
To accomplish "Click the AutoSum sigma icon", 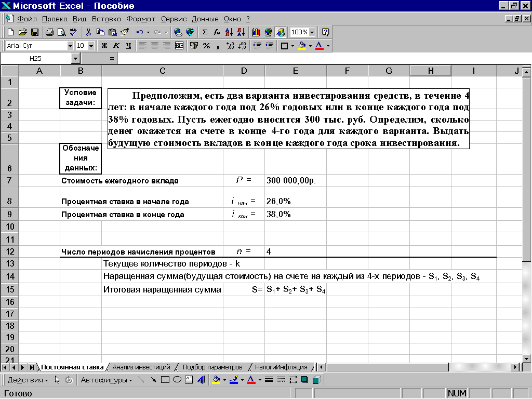I will point(205,32).
